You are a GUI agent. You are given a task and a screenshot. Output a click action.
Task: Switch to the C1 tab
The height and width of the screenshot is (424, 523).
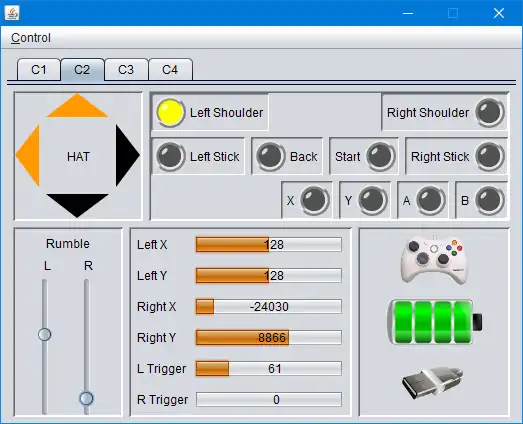[x=39, y=70]
